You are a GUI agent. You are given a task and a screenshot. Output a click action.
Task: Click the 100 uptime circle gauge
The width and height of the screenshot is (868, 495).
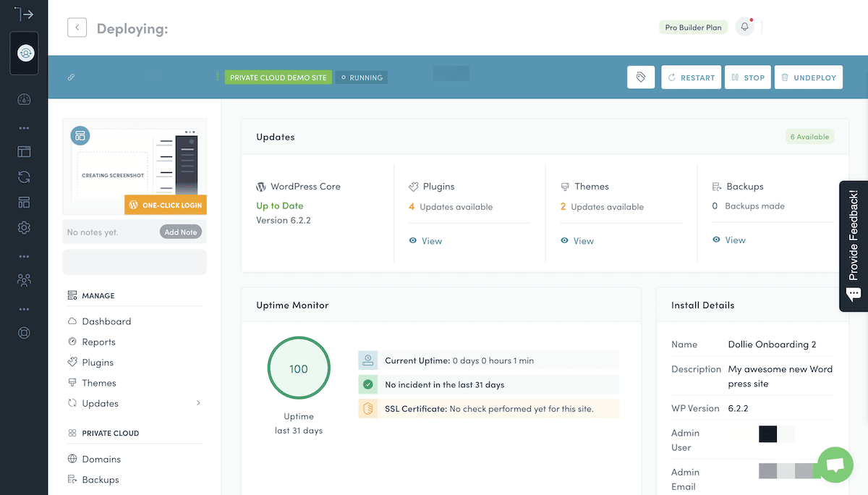(x=299, y=369)
